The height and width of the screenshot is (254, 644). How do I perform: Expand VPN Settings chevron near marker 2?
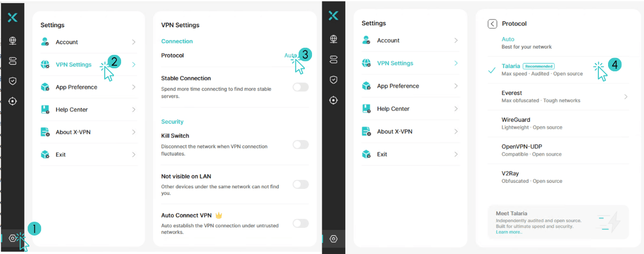pyautogui.click(x=133, y=65)
